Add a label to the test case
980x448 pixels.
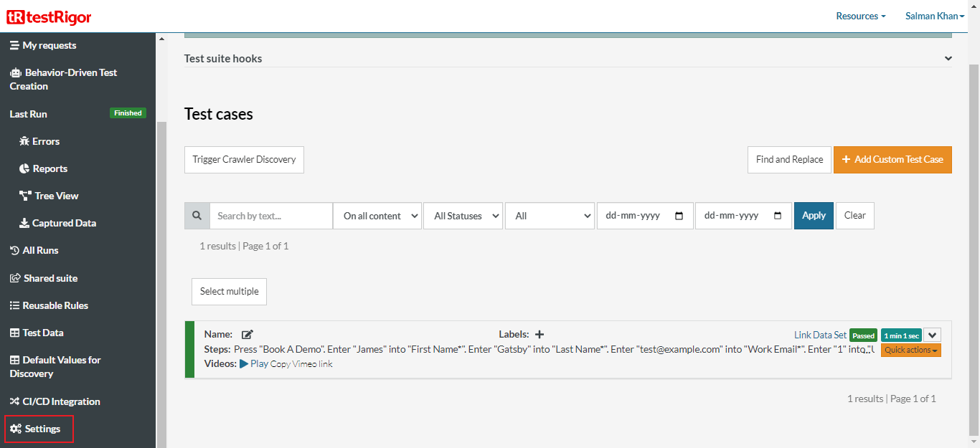tap(540, 334)
